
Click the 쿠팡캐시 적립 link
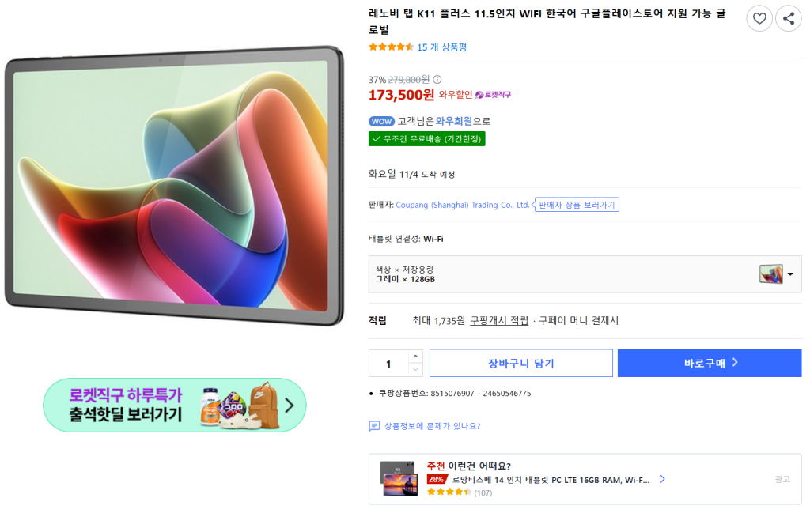[x=499, y=321]
